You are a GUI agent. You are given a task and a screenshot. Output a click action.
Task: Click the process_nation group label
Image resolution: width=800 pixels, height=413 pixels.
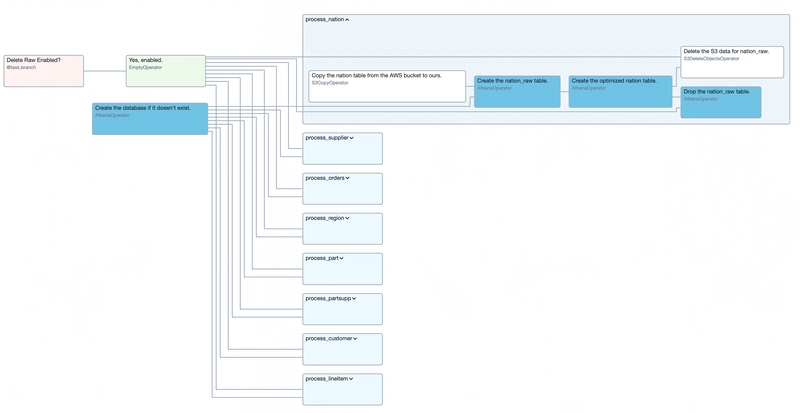(x=325, y=19)
